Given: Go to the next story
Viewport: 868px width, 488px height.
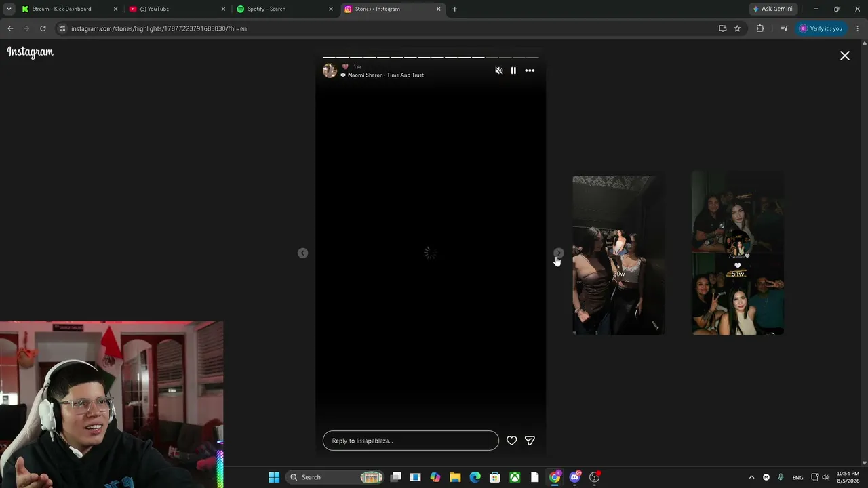Looking at the screenshot, I should pos(558,253).
